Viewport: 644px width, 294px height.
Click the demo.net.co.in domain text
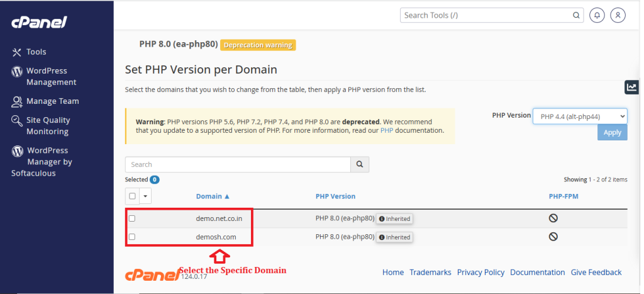219,218
